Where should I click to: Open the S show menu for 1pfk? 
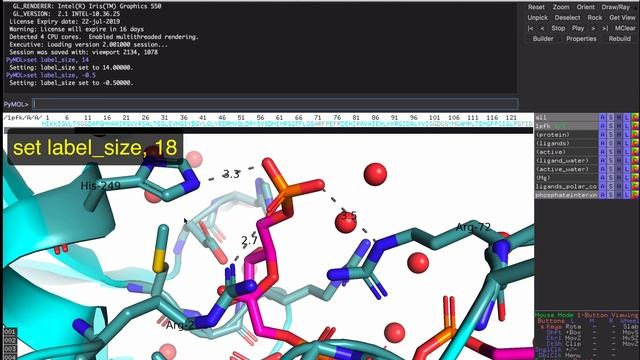(611, 126)
